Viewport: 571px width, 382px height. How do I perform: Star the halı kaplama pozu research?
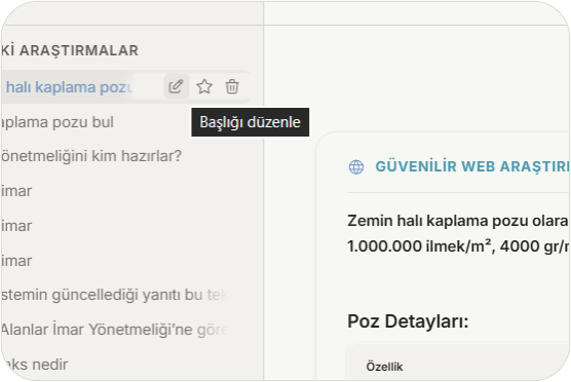[204, 87]
